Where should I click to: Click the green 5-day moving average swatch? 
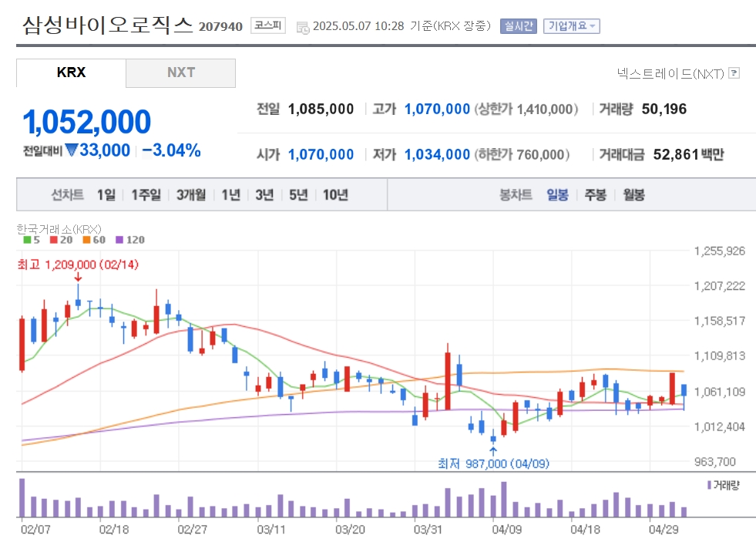[27, 240]
